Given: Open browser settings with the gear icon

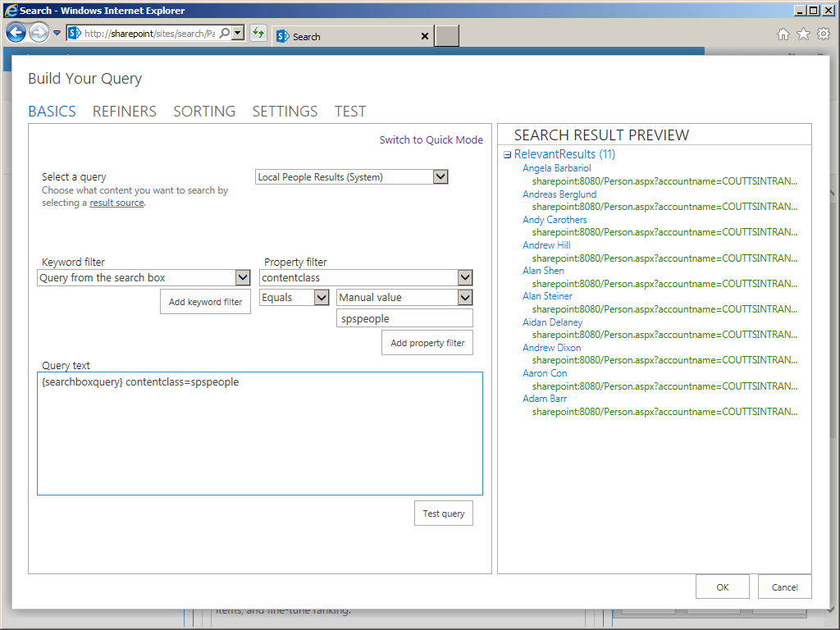Looking at the screenshot, I should (x=824, y=34).
